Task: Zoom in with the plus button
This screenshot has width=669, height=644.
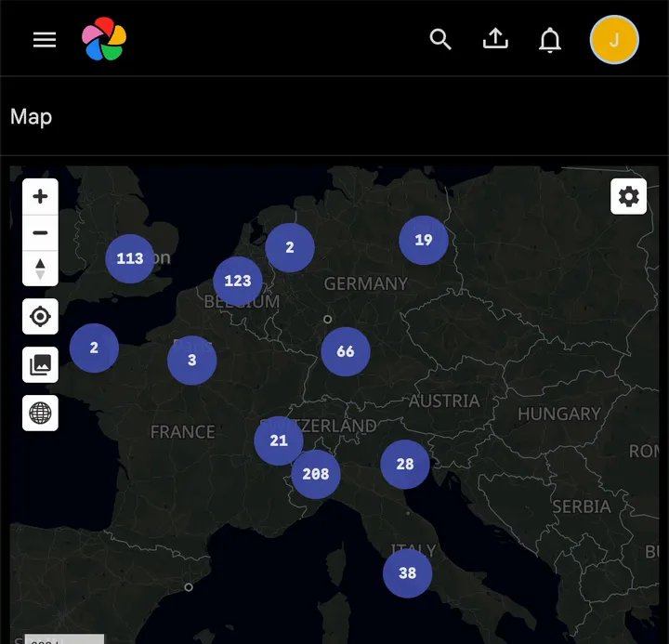Action: [x=40, y=197]
